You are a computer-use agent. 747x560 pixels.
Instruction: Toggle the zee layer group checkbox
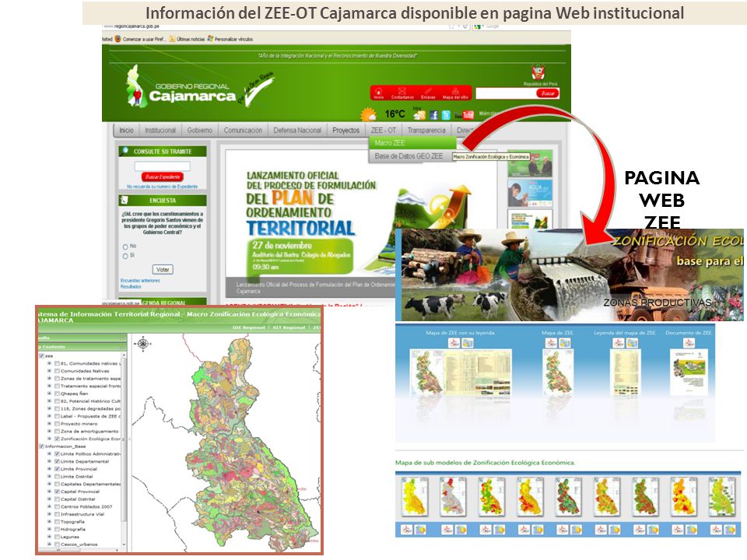pyautogui.click(x=41, y=355)
